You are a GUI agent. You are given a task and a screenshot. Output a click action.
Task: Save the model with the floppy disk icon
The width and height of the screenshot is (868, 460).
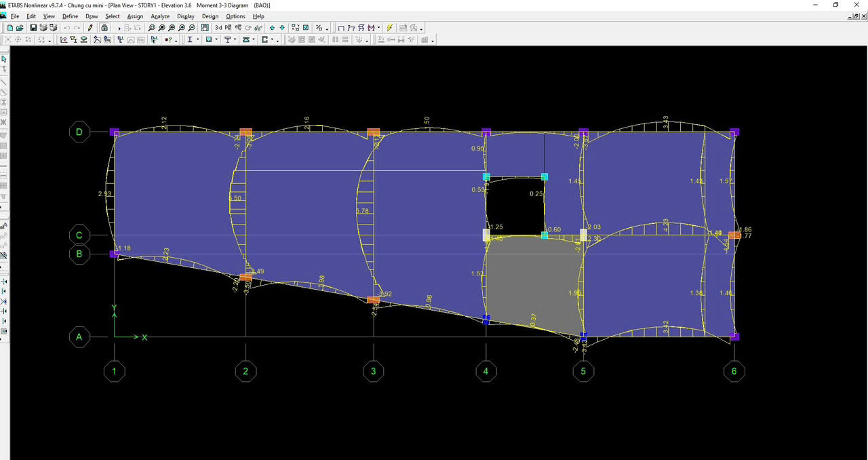pyautogui.click(x=33, y=28)
